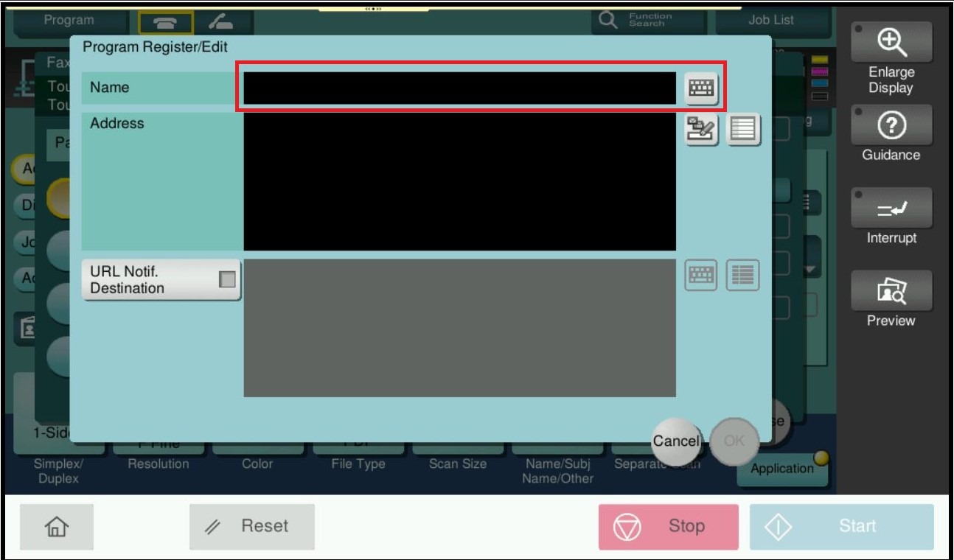Open direct input icon for Address
Screen dimensions: 954x560
(701, 130)
